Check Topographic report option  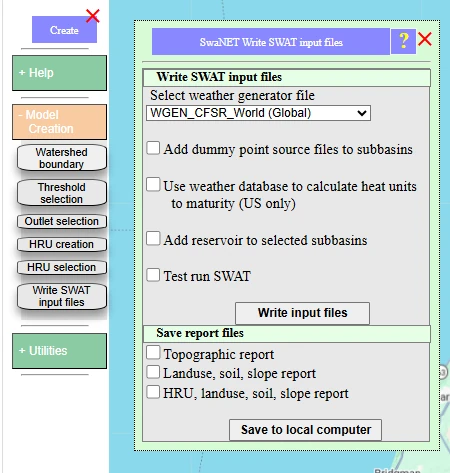pos(153,352)
